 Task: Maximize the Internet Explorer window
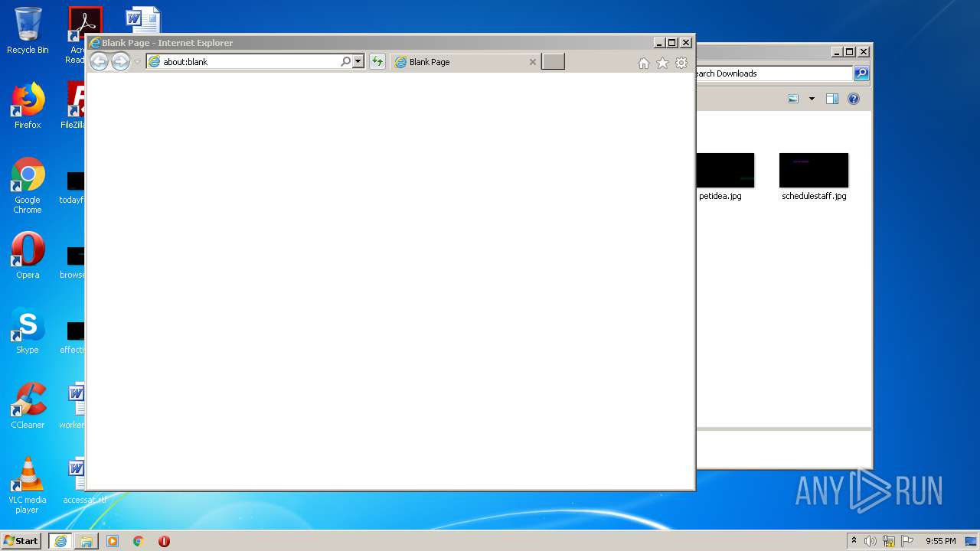(x=672, y=43)
